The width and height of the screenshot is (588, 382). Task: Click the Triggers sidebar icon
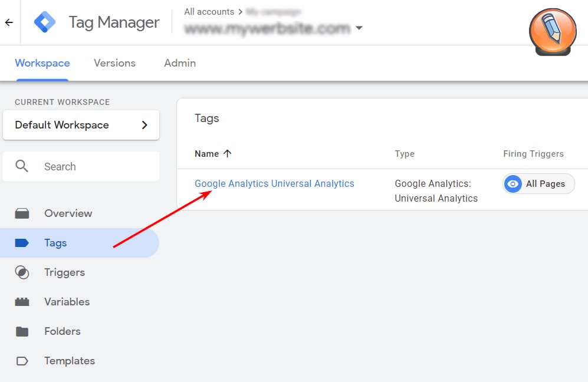coord(22,272)
